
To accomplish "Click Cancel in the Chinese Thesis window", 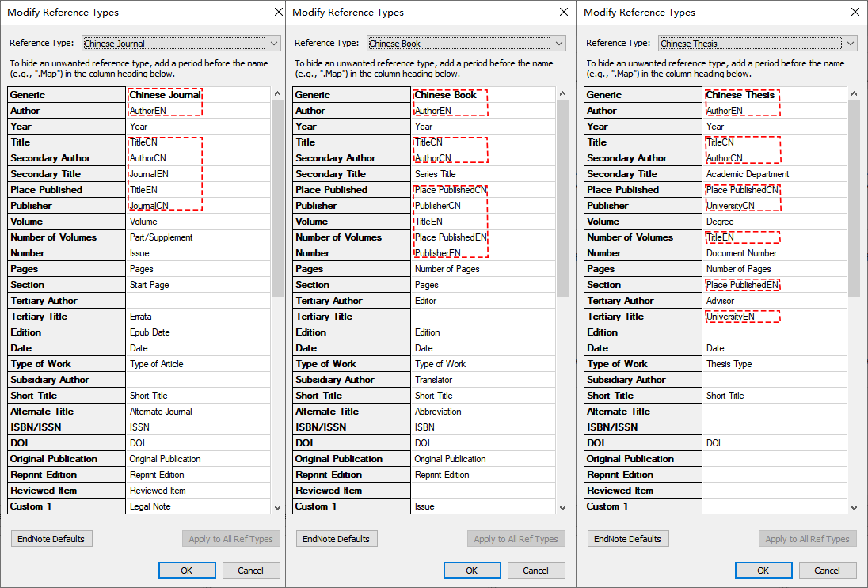I will (x=827, y=571).
